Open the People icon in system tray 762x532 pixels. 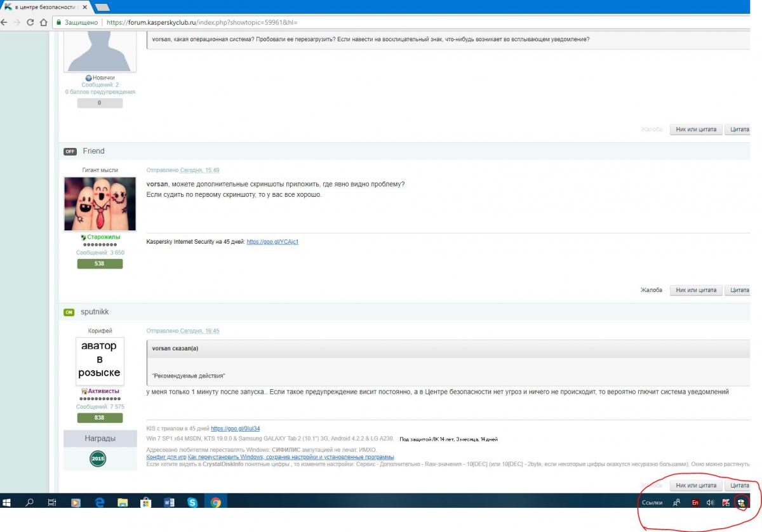tap(677, 502)
